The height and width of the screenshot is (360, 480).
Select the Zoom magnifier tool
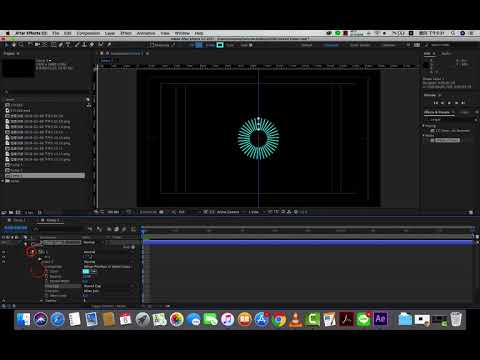pyautogui.click(x=21, y=45)
